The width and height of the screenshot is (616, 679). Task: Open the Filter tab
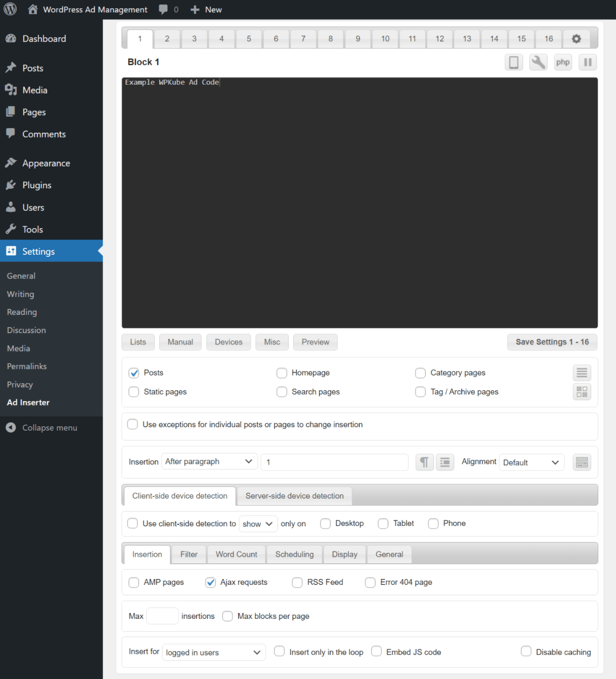(189, 554)
